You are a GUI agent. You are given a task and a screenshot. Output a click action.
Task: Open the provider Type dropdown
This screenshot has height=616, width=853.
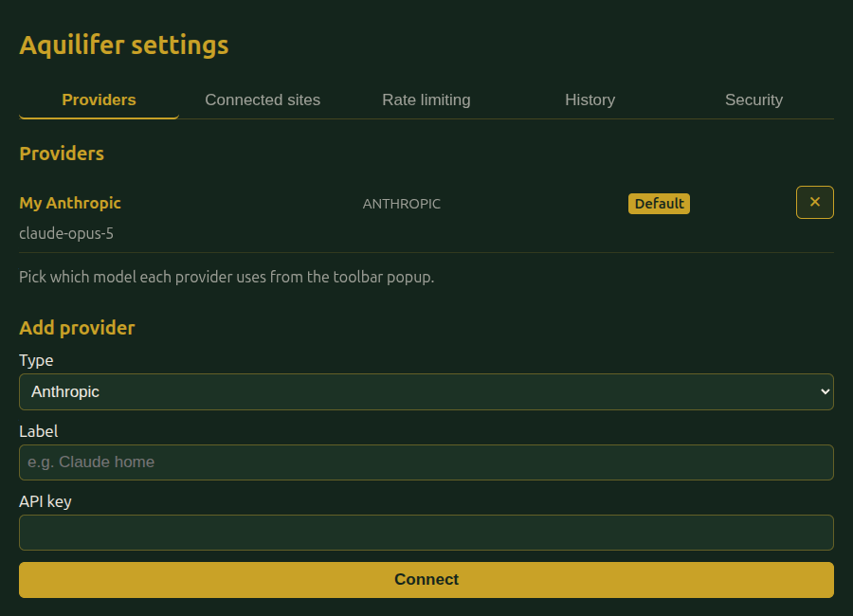pyautogui.click(x=426, y=391)
